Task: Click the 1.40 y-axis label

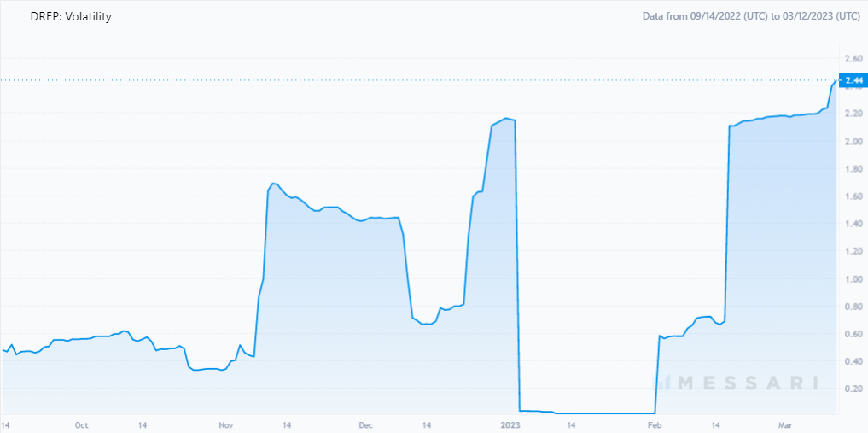Action: [853, 224]
